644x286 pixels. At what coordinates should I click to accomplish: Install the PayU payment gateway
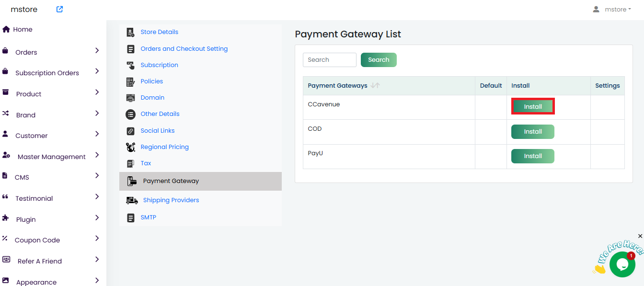coord(533,156)
